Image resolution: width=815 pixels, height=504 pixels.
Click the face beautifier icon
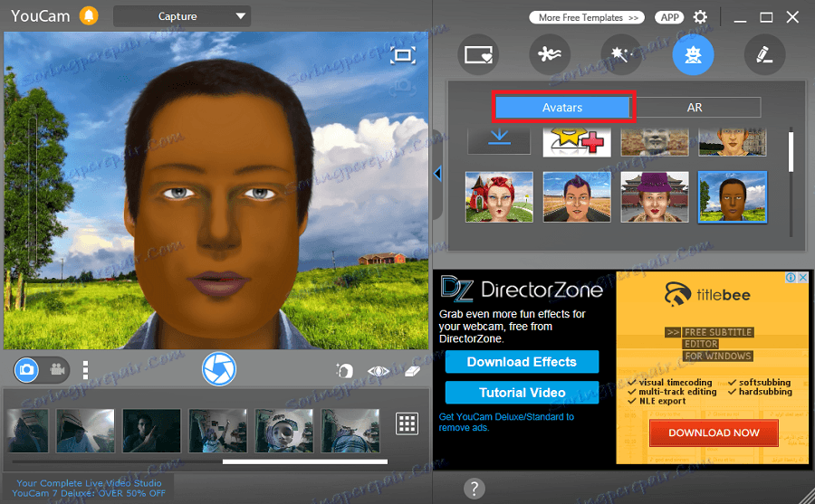pos(343,370)
